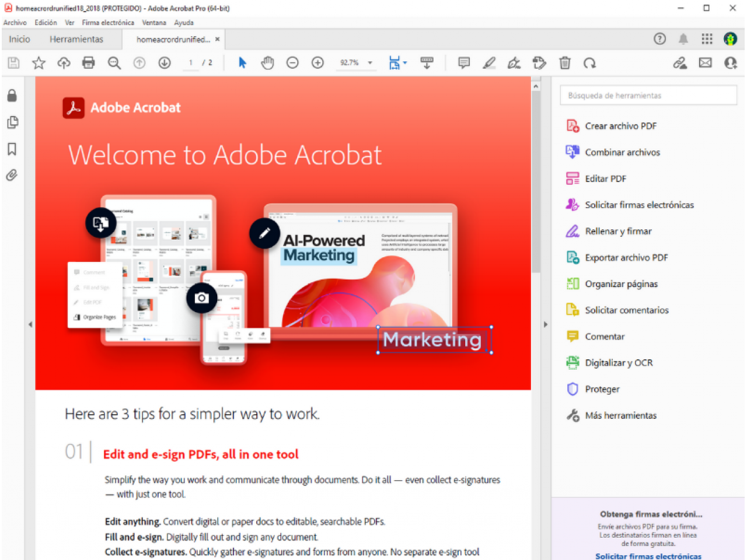747x560 pixels.
Task: Click the share link icon
Action: (x=680, y=62)
